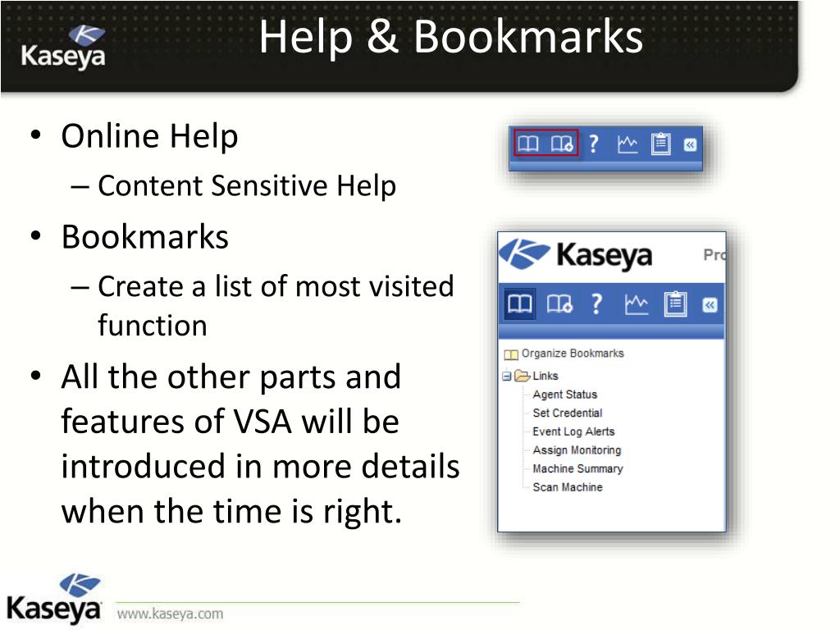Collapse the Links folder tree node
The image size is (840, 630).
point(507,376)
